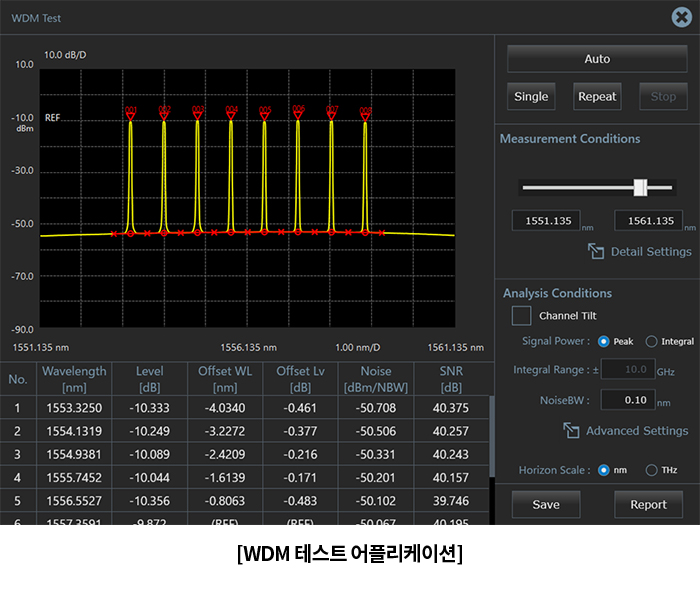This screenshot has width=700, height=589.
Task: Click offset WL value -3.2272
Action: 225,431
